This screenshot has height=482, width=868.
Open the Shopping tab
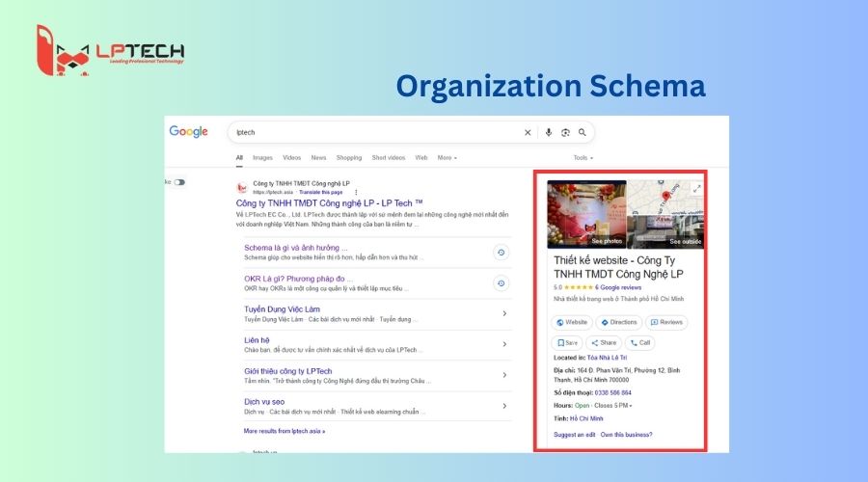(x=349, y=158)
